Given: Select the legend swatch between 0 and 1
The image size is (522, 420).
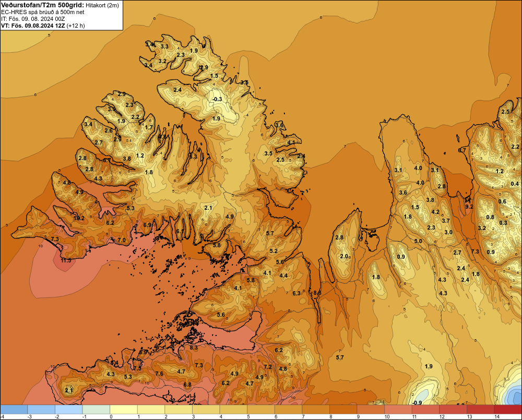Looking at the screenshot, I should (x=124, y=410).
